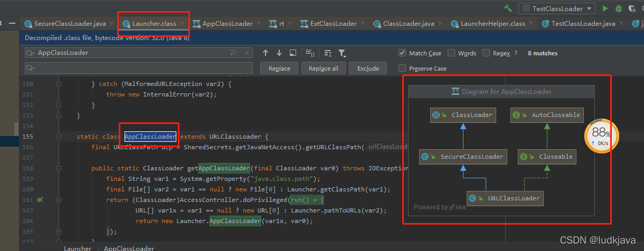644x251 pixels.
Task: Switch to the ExtClassLoader diagram tab
Action: [333, 24]
